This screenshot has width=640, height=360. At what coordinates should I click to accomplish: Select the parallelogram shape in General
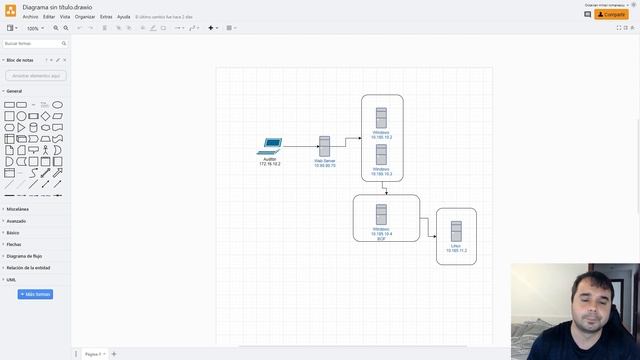[x=58, y=116]
